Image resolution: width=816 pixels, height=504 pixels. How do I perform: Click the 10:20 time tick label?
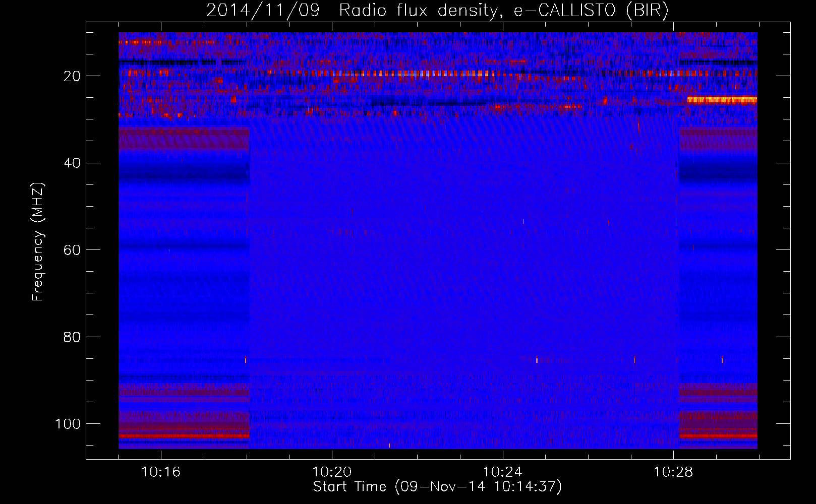(x=332, y=472)
